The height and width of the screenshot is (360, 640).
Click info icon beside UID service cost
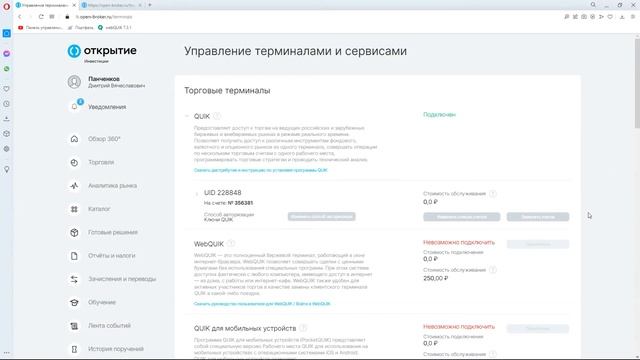coord(493,194)
